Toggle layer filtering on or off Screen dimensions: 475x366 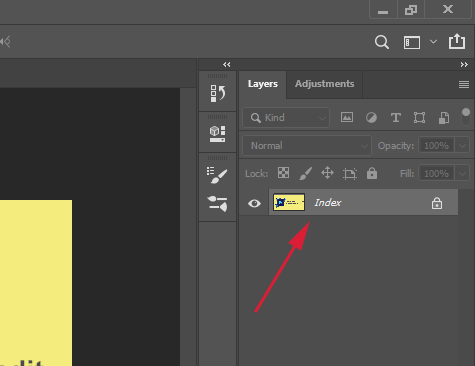click(x=466, y=116)
